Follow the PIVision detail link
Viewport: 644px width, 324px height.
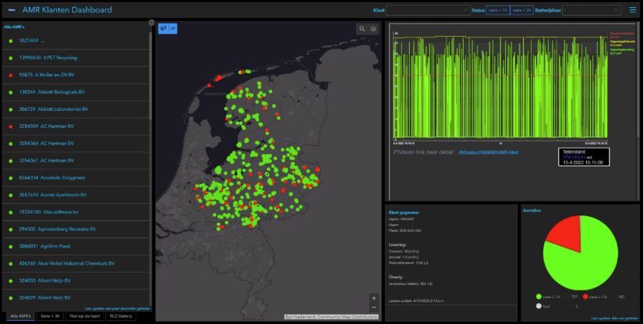[488, 152]
